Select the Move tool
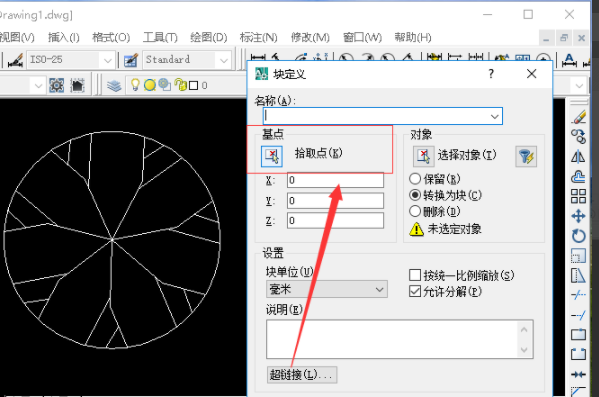The height and width of the screenshot is (397, 599). (578, 216)
